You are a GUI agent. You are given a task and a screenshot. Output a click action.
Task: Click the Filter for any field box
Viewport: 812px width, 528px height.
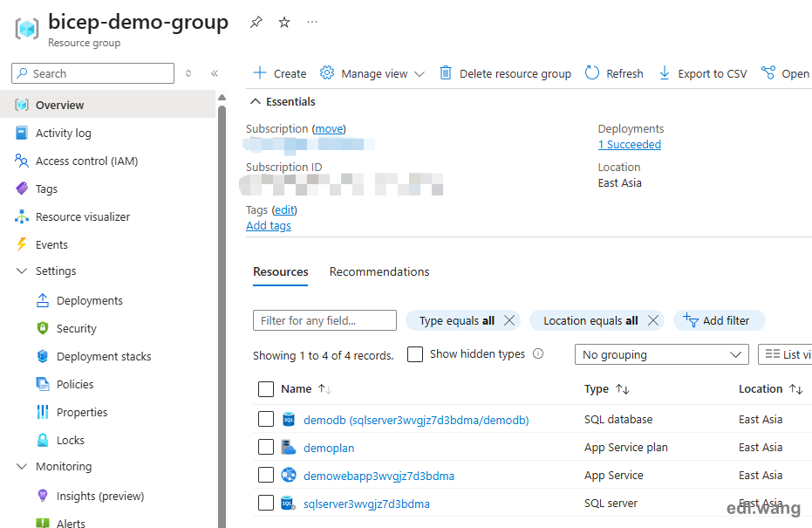(x=324, y=321)
